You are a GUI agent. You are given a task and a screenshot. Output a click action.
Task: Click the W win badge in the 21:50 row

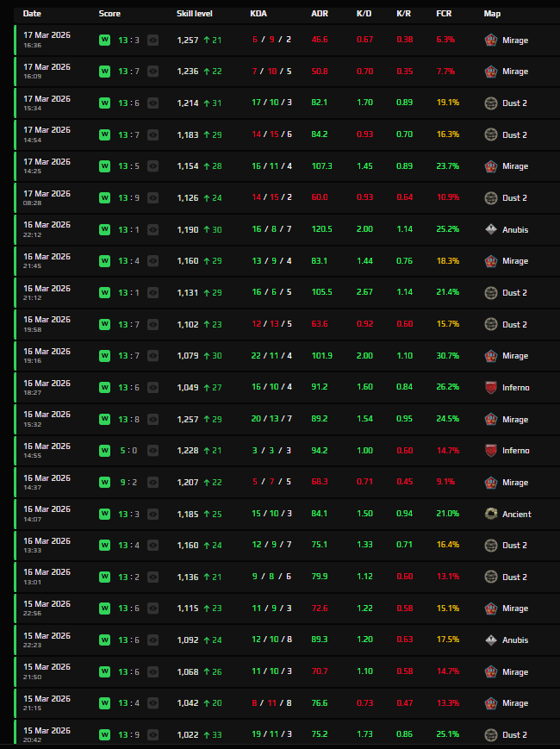tap(104, 671)
